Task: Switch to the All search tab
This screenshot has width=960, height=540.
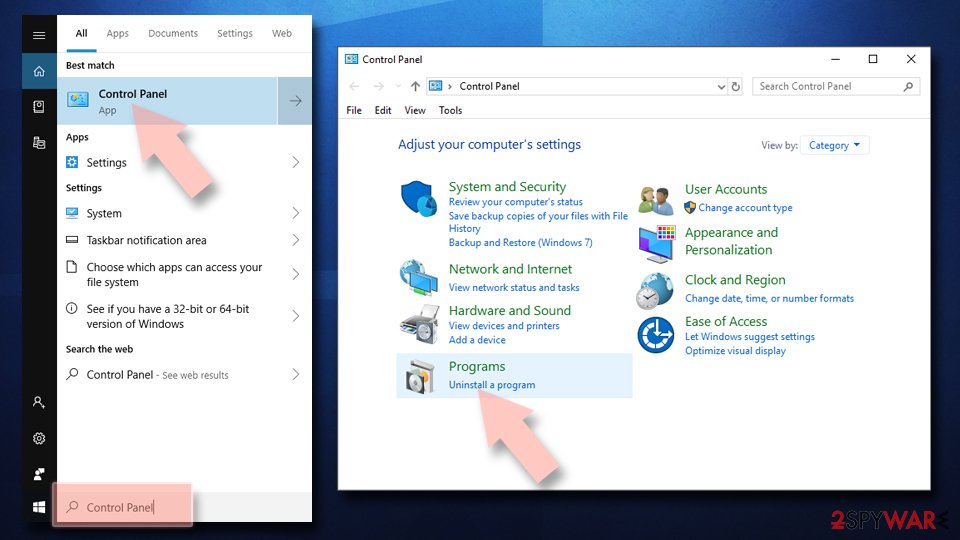Action: tap(81, 33)
